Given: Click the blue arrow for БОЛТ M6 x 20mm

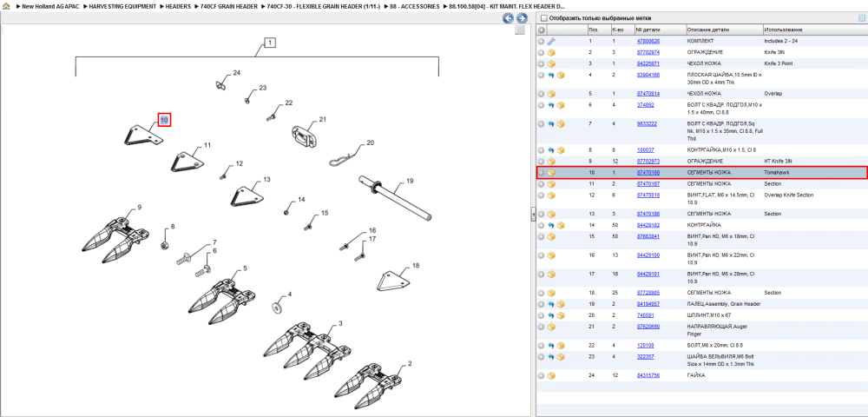Looking at the screenshot, I should pos(551,346).
